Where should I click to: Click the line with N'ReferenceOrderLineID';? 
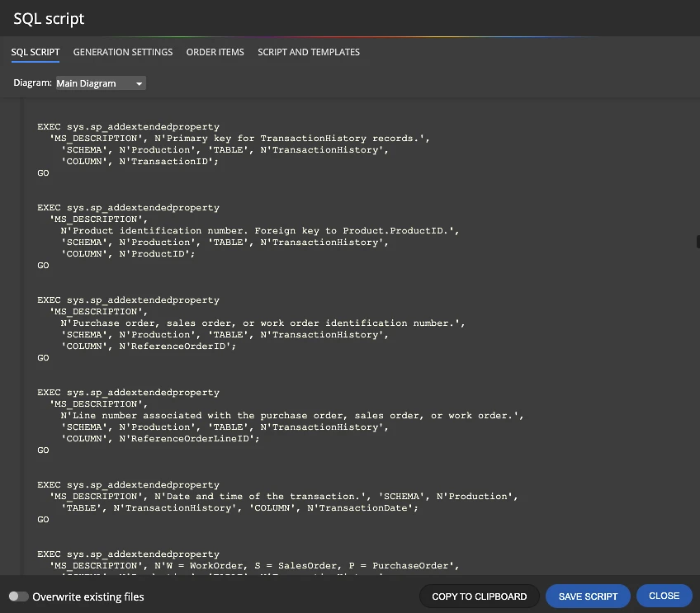[160, 439]
